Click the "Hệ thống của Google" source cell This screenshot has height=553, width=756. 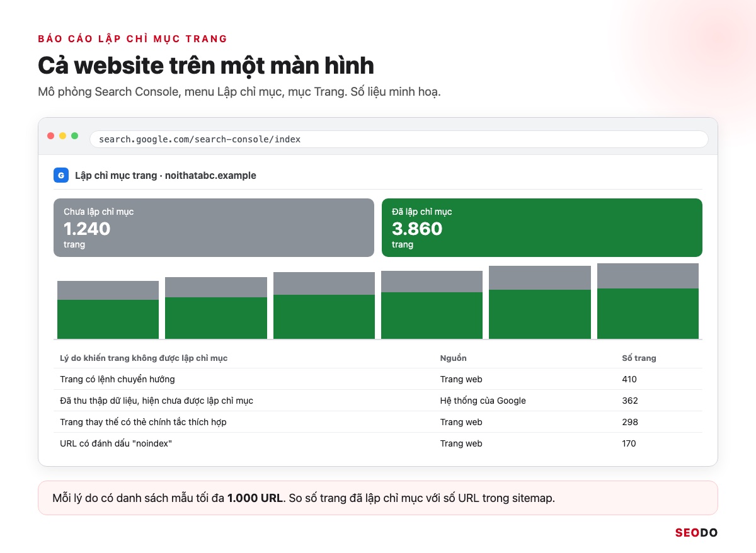pyautogui.click(x=483, y=401)
